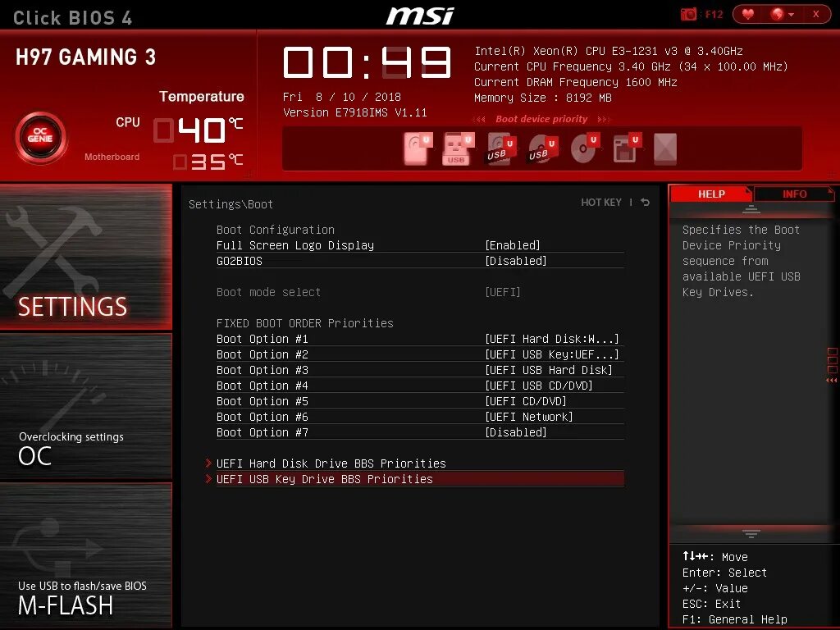The height and width of the screenshot is (630, 840).
Task: Open the SETTINGS section
Action: 85,257
